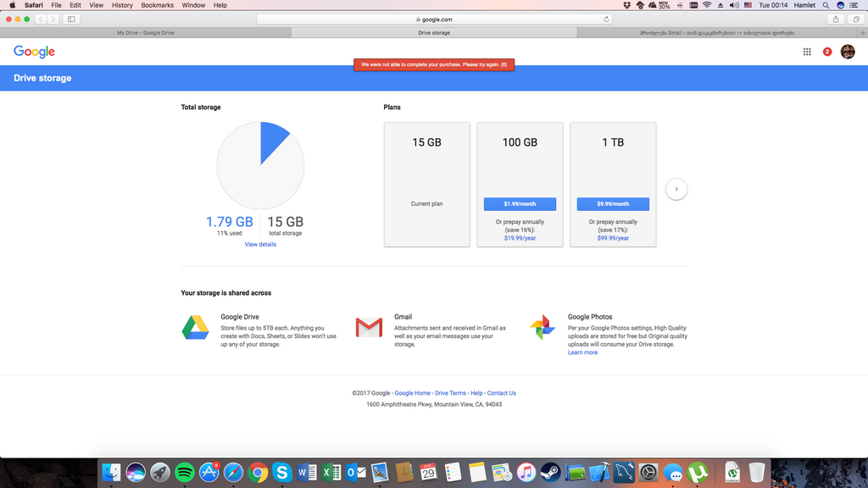Click the storage usage pie chart

point(260,165)
